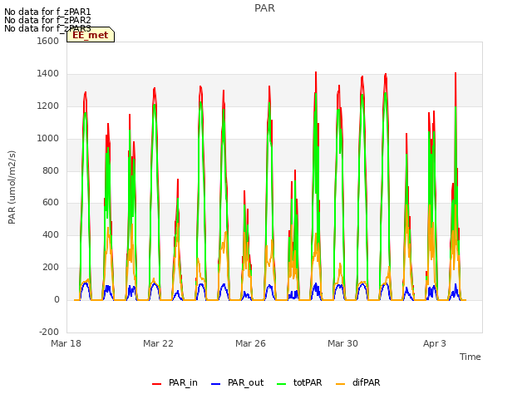532x399 pixels.
Task: Click the green totPAR legend swatch
Action: click(x=282, y=384)
